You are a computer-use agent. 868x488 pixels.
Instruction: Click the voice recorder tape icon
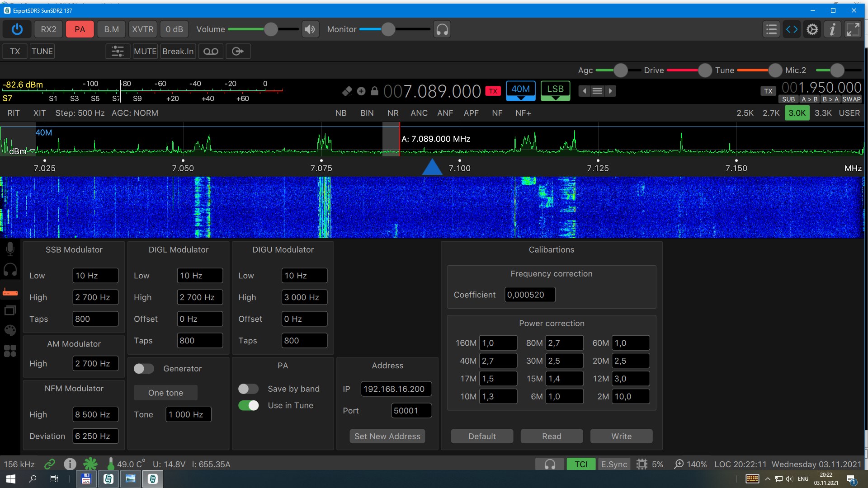coord(211,52)
